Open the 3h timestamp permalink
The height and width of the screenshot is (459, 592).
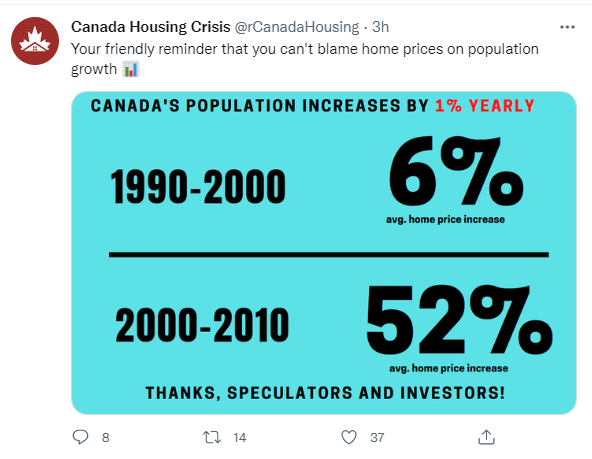coord(381,27)
